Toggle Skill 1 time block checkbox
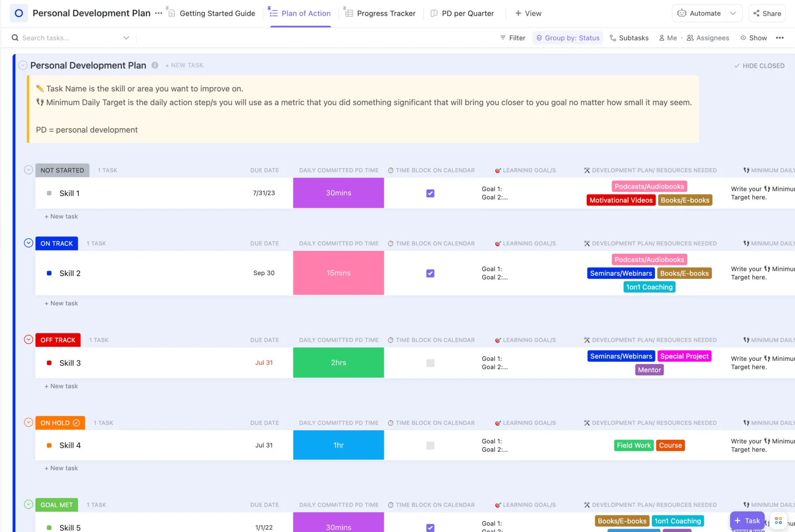This screenshot has width=795, height=532. click(430, 193)
